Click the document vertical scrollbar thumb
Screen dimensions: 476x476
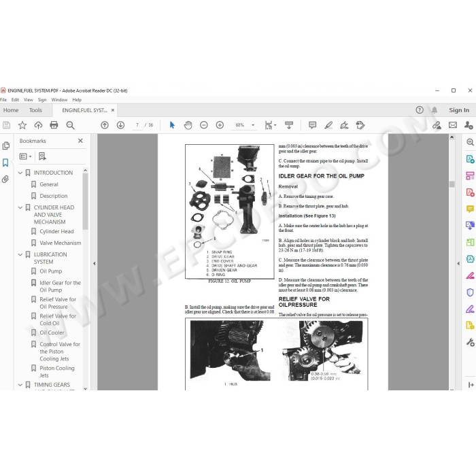(x=452, y=184)
